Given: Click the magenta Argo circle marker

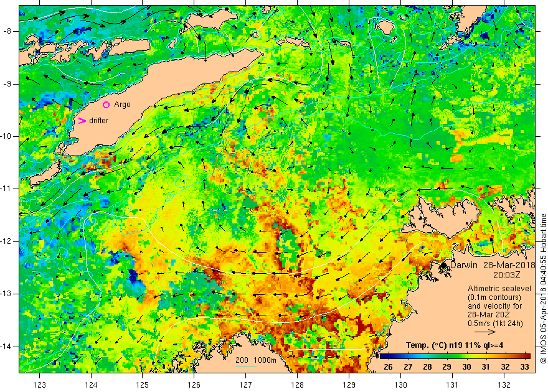Looking at the screenshot, I should [106, 105].
